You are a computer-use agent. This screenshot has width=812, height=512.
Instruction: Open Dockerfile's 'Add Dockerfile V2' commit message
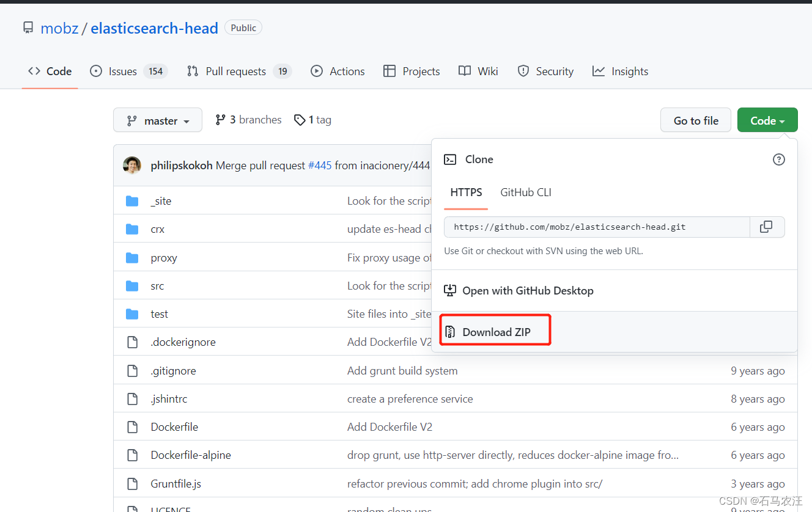[389, 427]
